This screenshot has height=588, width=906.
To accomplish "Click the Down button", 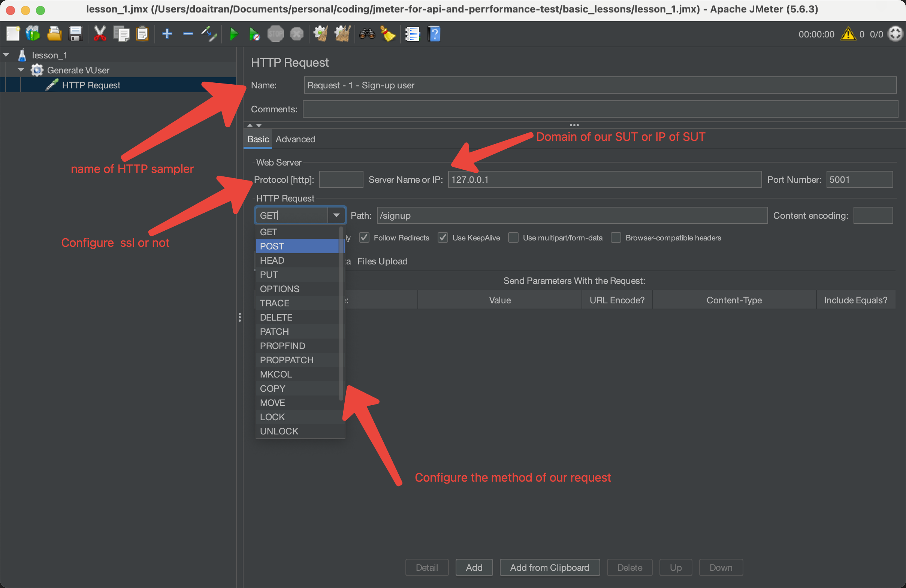I will [x=721, y=567].
